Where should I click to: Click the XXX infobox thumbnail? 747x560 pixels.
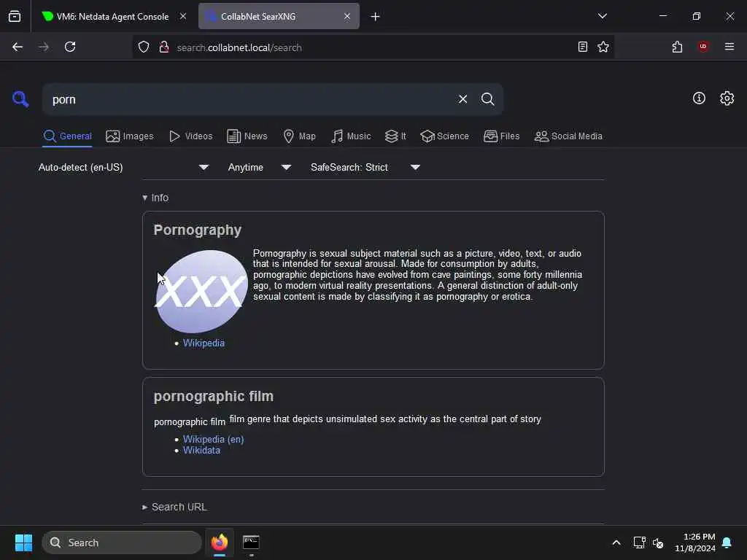click(x=201, y=292)
